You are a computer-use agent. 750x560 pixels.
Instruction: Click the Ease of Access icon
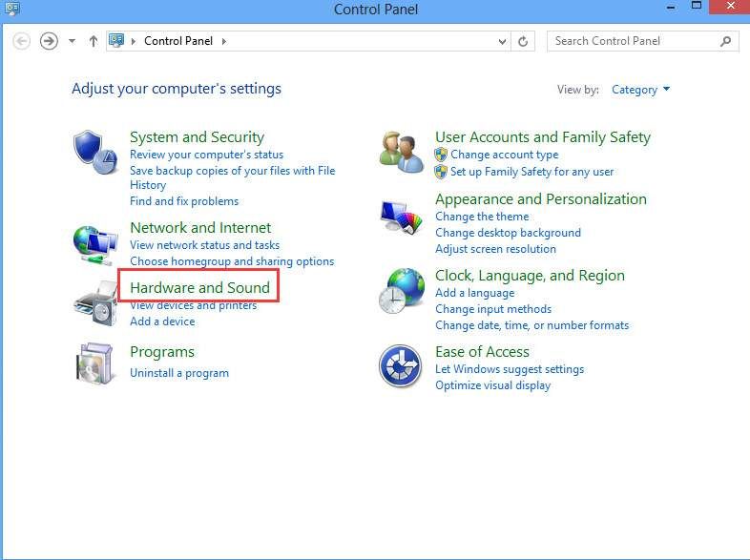coord(401,366)
